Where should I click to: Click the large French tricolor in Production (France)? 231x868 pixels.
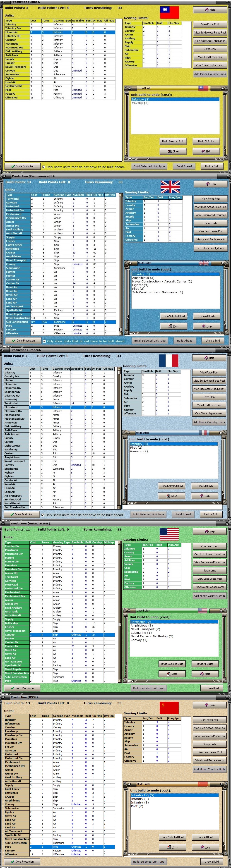click(168, 361)
